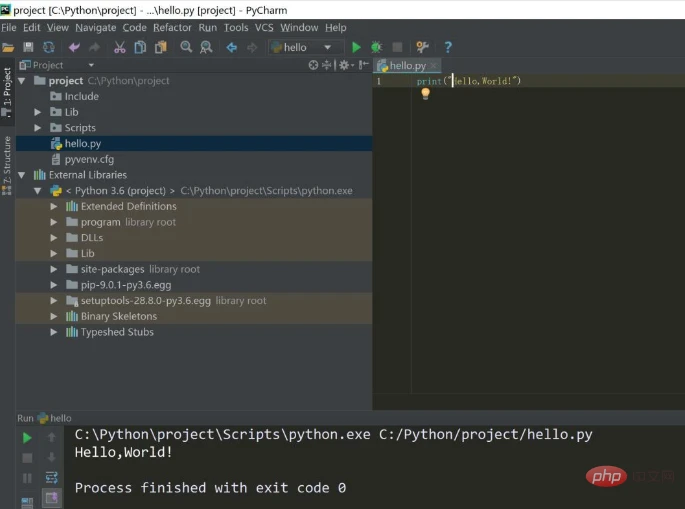This screenshot has width=685, height=509.
Task: Open Project panel gear settings
Action: click(x=346, y=66)
